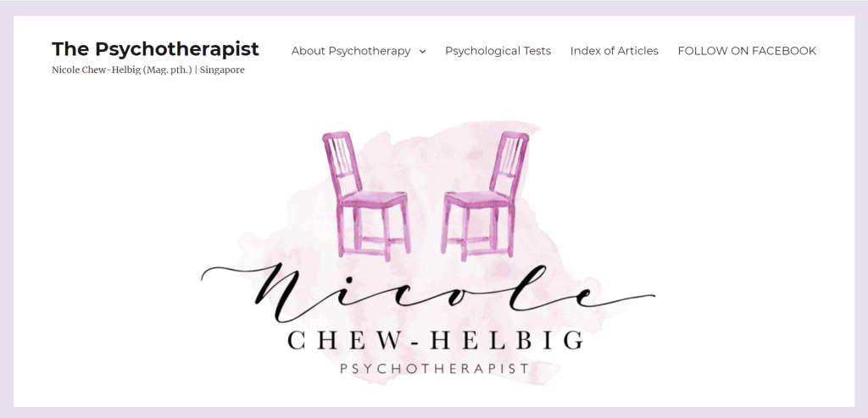The width and height of the screenshot is (868, 418).
Task: Click the word Singapore in the tagline
Action: [x=222, y=70]
